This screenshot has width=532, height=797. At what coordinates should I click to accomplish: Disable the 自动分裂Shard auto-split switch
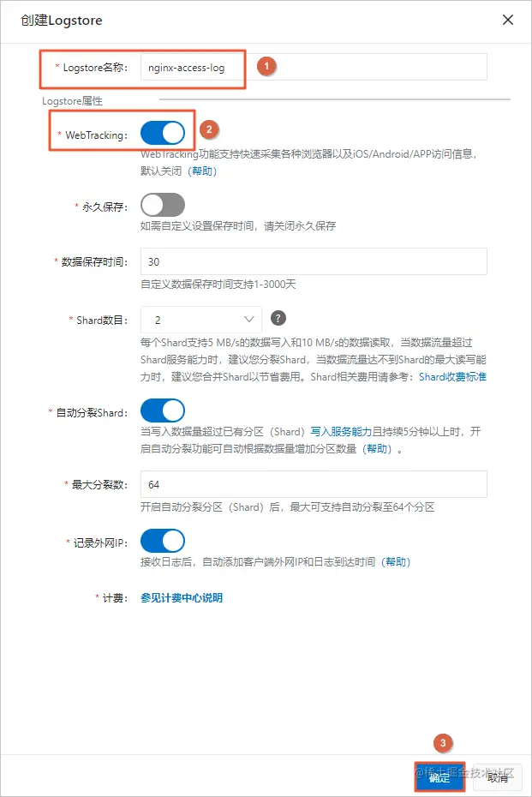tap(163, 410)
